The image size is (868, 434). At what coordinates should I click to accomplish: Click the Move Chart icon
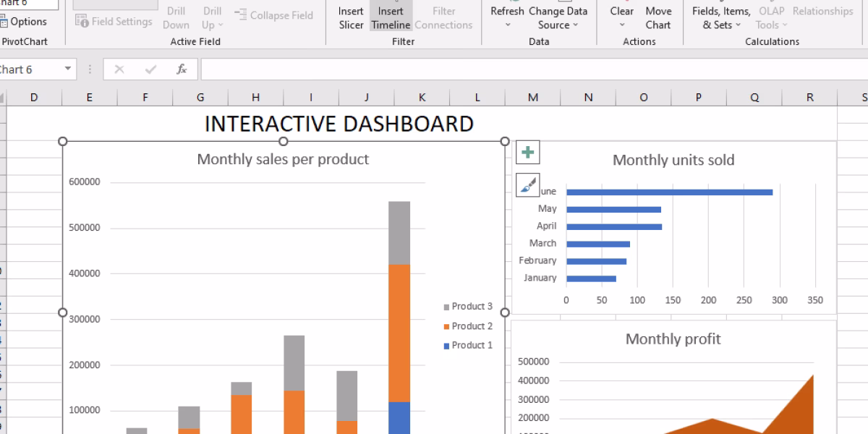tap(658, 18)
